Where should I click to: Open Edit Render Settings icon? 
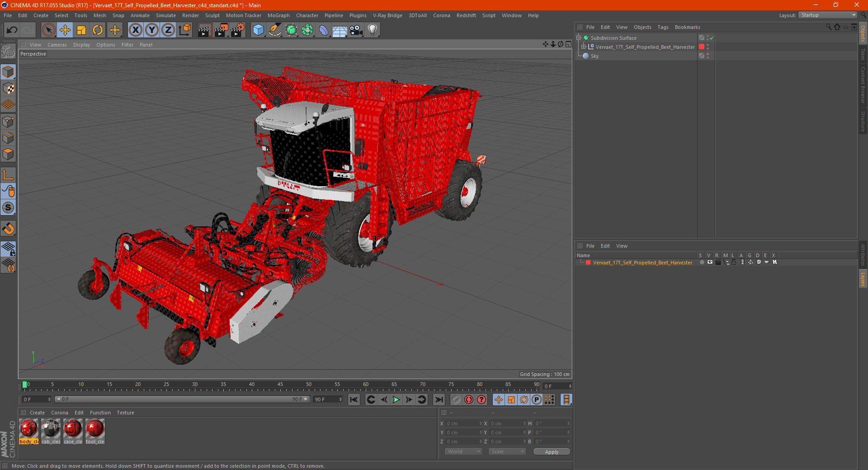click(238, 30)
